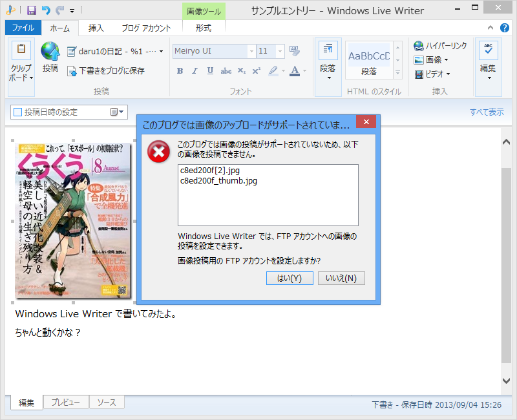Click the text highlight color pen

(273, 70)
